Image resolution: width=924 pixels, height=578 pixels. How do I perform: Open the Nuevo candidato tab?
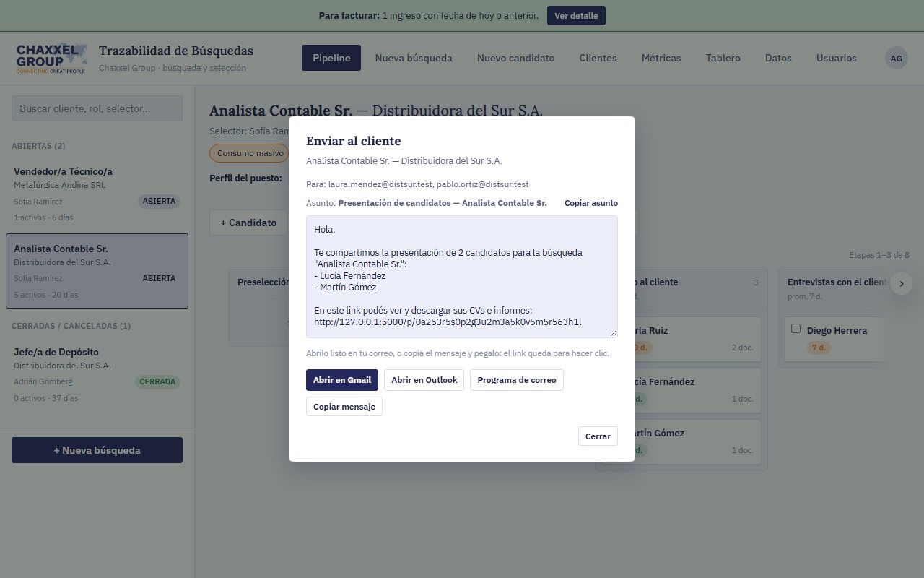(x=515, y=58)
